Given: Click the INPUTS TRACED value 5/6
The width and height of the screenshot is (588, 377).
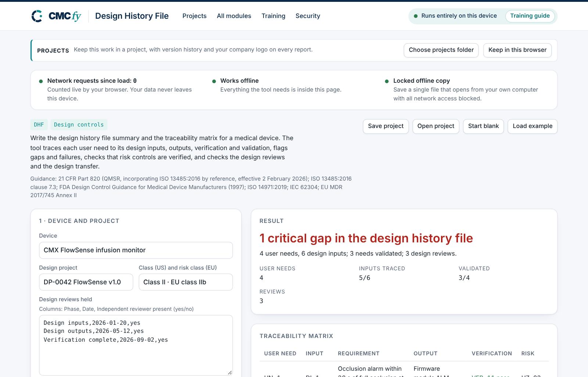Looking at the screenshot, I should click(x=365, y=278).
